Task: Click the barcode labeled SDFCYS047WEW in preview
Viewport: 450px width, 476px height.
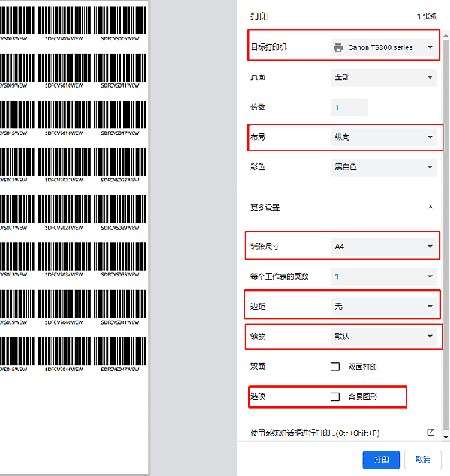Action: coord(120,352)
